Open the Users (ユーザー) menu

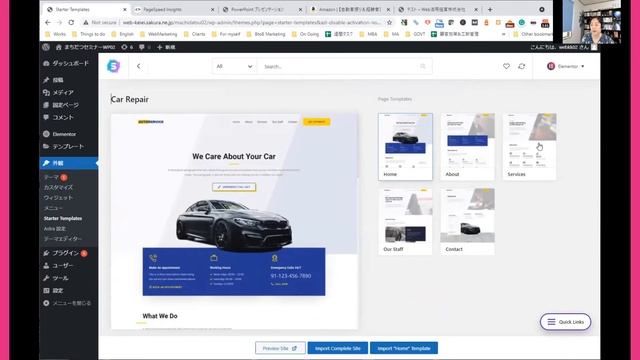pos(58,266)
